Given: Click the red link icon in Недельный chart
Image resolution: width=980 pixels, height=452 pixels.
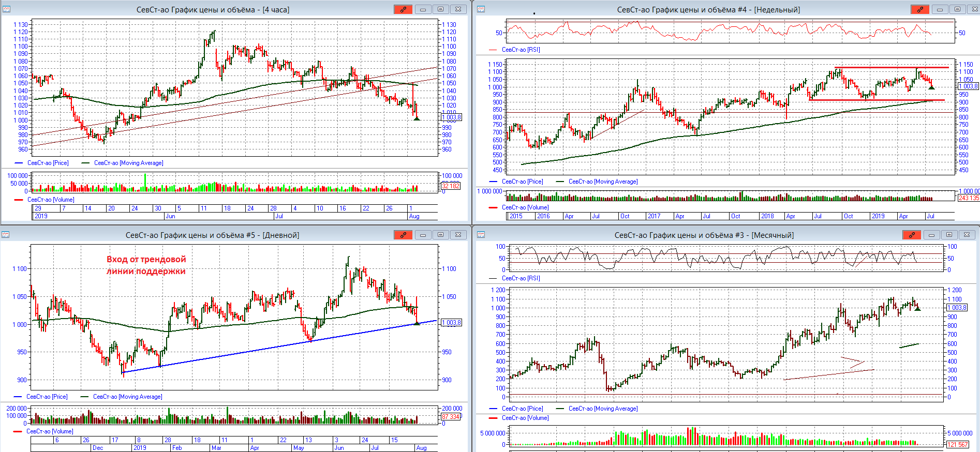Looking at the screenshot, I should (x=919, y=9).
